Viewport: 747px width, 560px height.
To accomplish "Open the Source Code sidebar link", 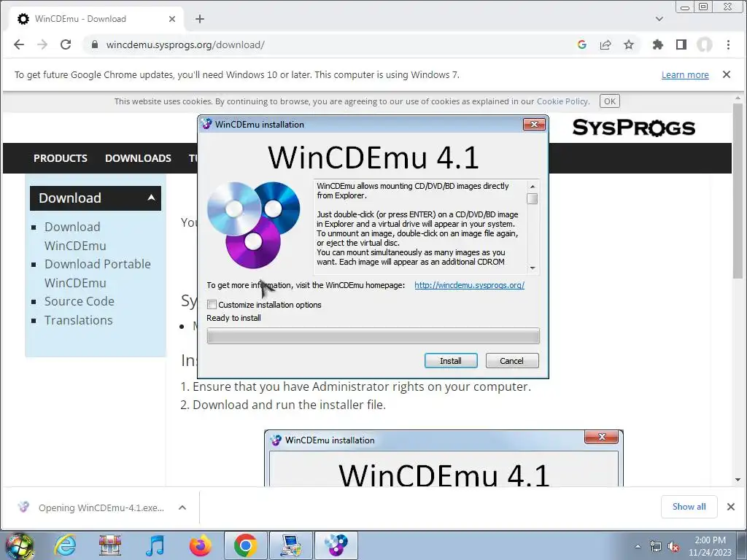I will (x=79, y=301).
